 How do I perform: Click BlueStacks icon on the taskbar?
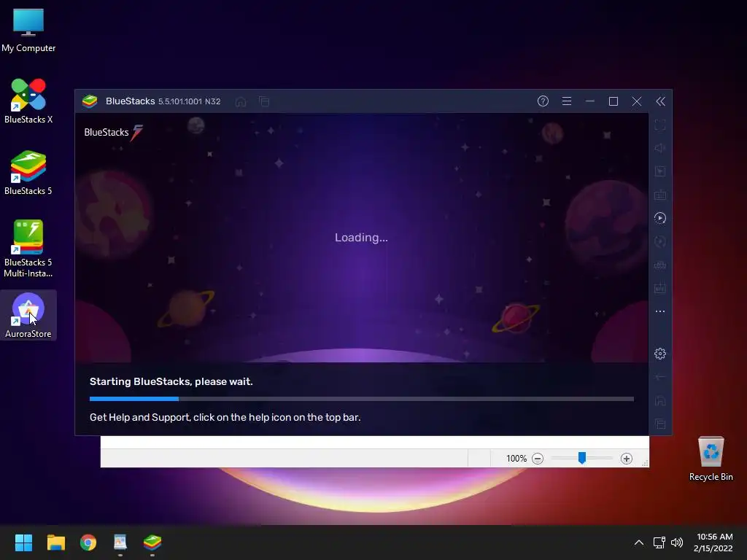(152, 542)
